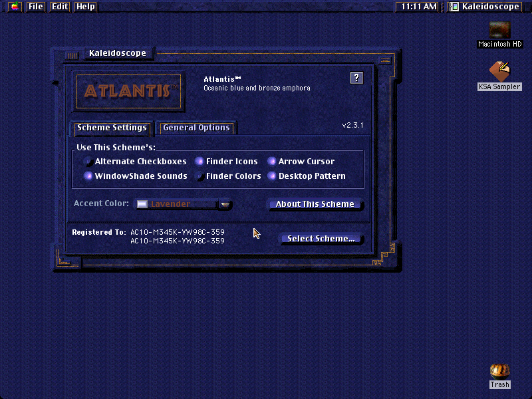Toggle WindowShade Sounds option
This screenshot has width=532, height=399.
point(136,176)
